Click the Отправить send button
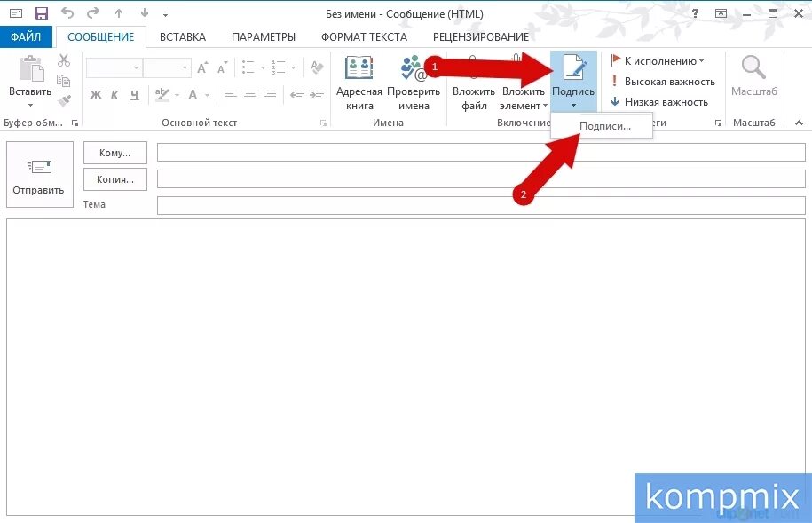 point(39,175)
